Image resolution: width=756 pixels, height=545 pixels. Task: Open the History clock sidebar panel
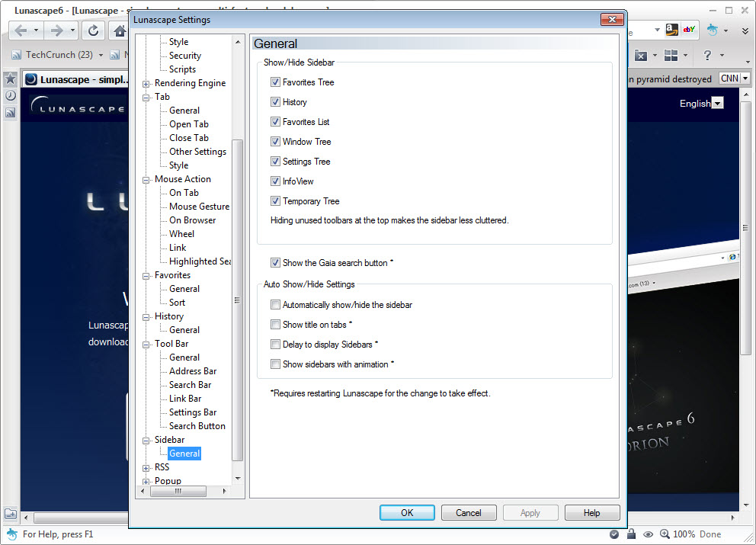click(10, 95)
